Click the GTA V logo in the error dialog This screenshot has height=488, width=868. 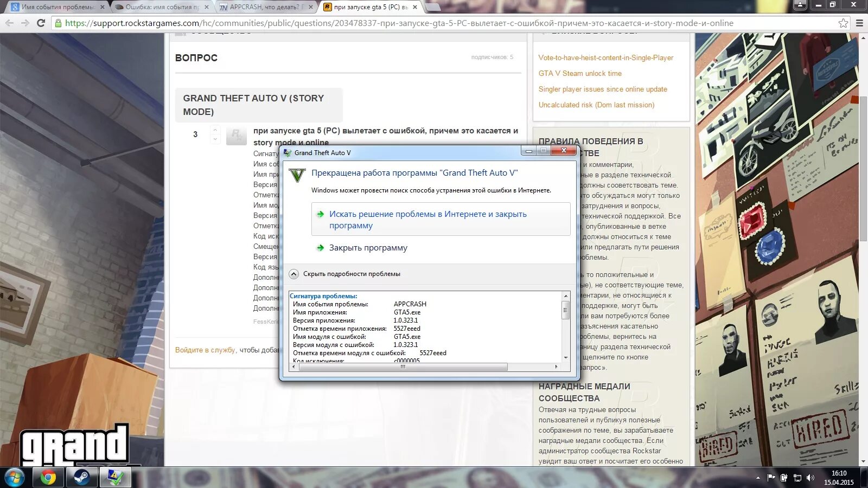pos(297,175)
